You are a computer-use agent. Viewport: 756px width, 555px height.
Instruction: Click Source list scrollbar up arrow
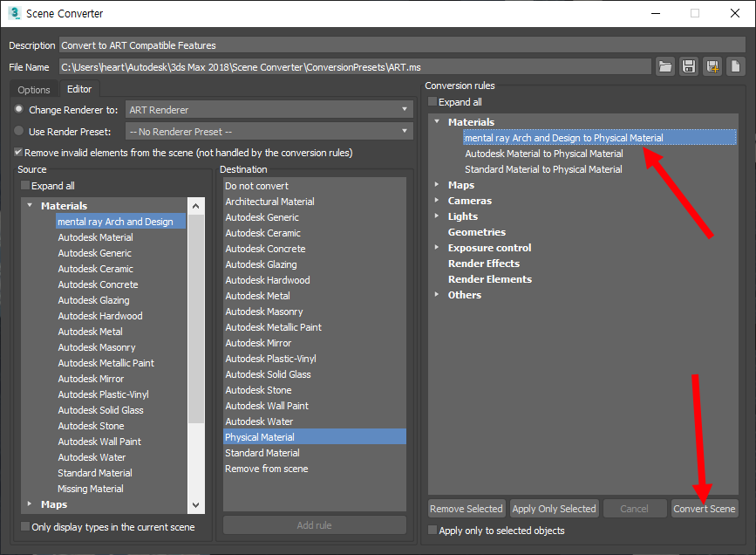195,206
